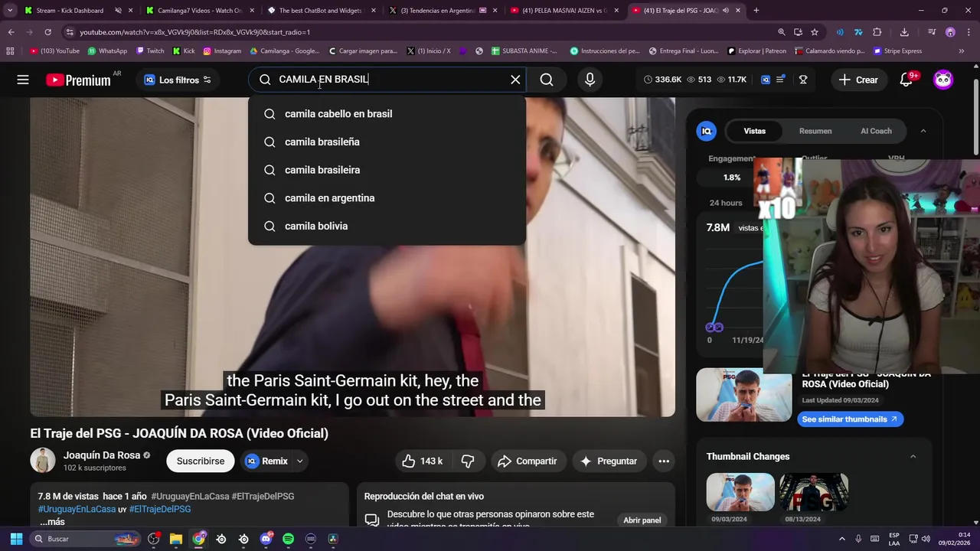The width and height of the screenshot is (980, 551).
Task: Go to YouTube Premium home logo
Action: coord(78,80)
